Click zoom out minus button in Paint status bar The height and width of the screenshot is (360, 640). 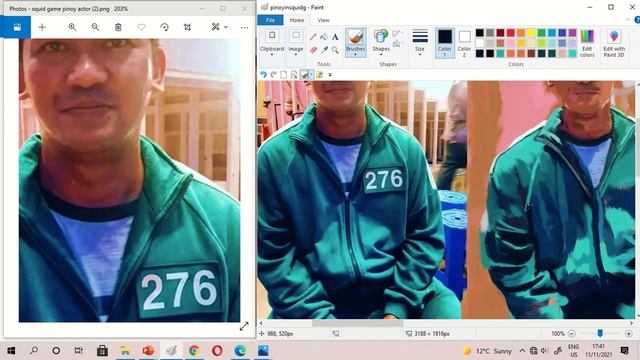(571, 334)
